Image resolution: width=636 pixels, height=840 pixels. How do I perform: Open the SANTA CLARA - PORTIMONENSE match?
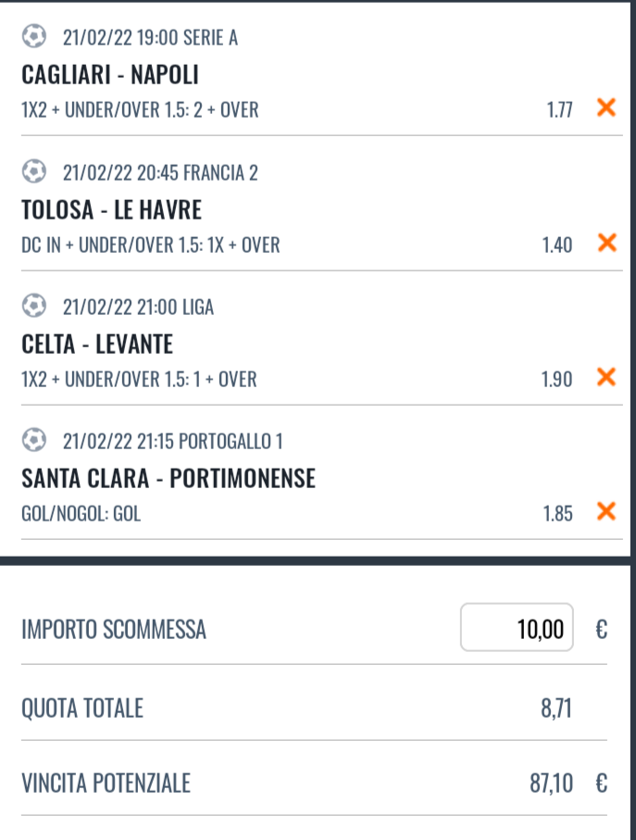click(168, 478)
